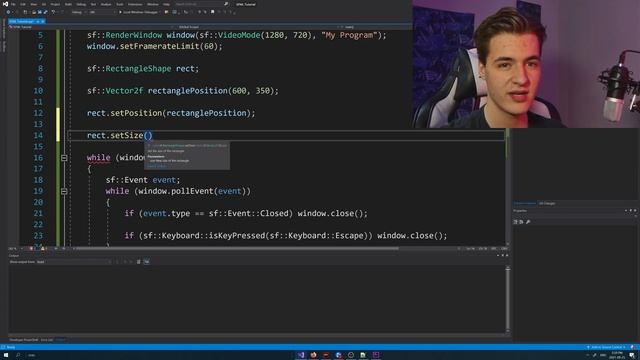The image size is (640, 360).
Task: Switch to the Output tab at bottom
Action: 60,340
